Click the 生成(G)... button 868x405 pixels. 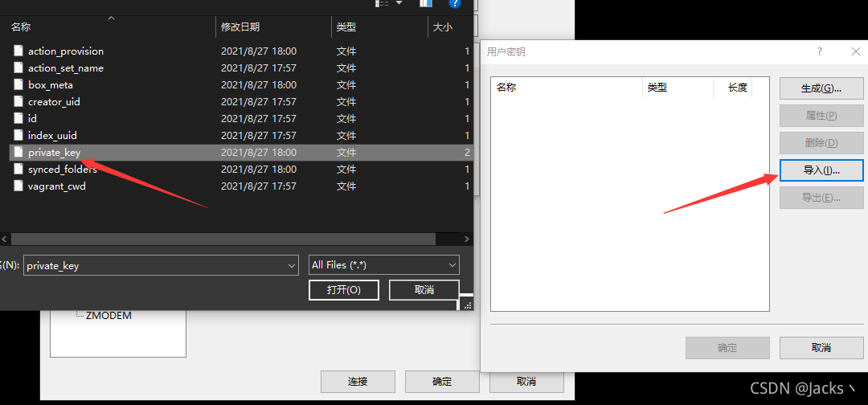[821, 88]
